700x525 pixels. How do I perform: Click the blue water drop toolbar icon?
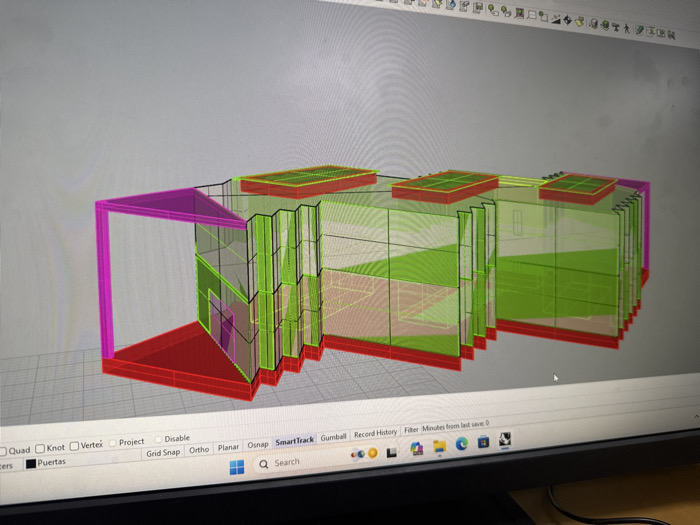tap(452, 4)
